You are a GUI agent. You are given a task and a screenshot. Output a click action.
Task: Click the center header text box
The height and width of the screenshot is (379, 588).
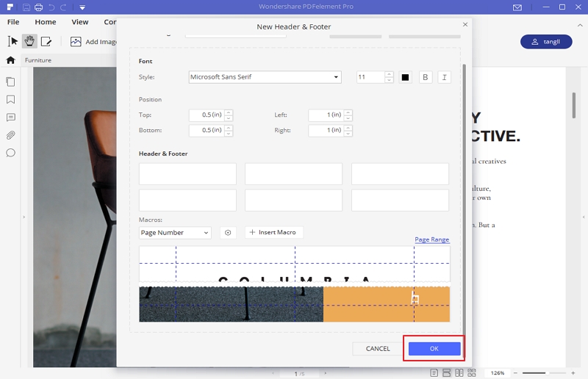pos(293,173)
